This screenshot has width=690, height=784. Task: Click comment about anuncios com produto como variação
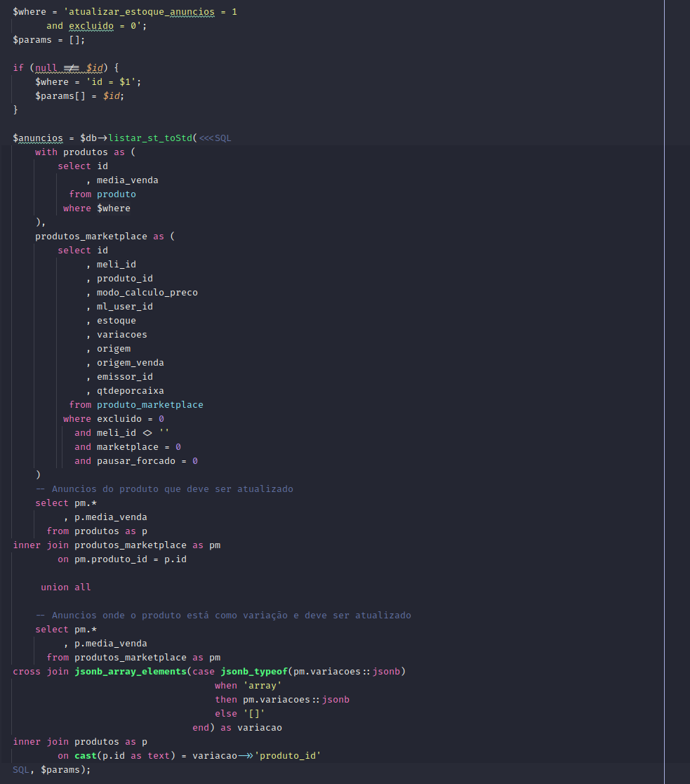(223, 616)
